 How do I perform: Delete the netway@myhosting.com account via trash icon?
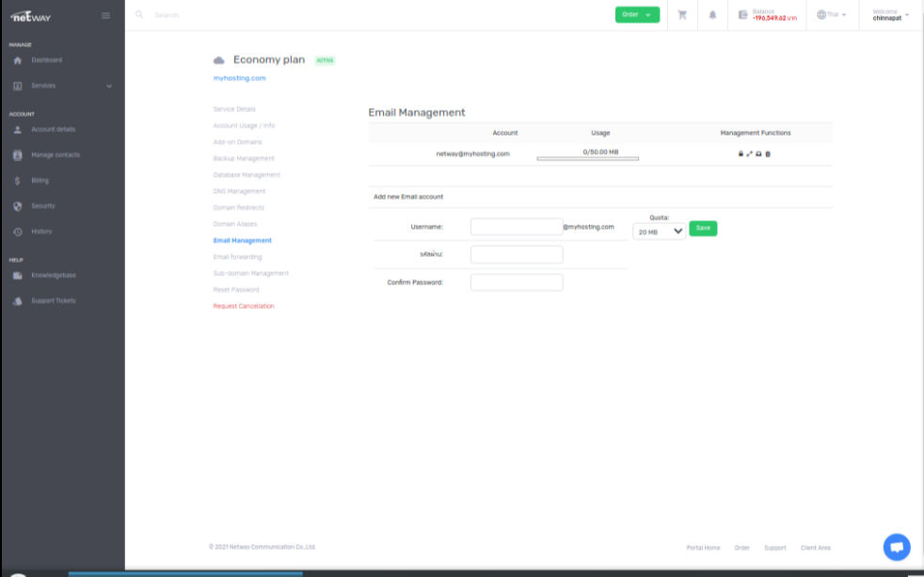768,153
